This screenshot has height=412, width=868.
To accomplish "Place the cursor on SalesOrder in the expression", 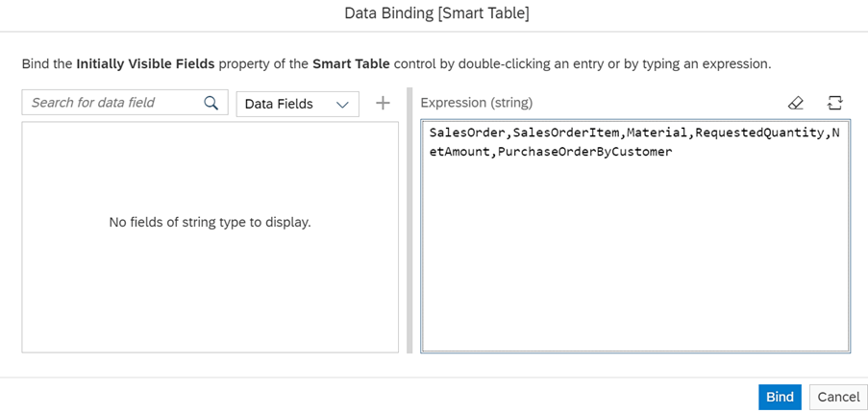I will point(458,133).
